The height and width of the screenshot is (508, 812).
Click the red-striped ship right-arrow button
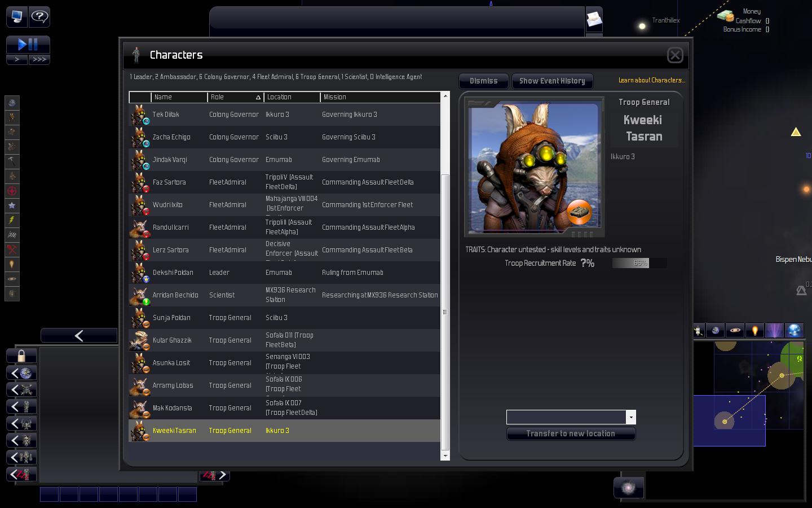(214, 475)
